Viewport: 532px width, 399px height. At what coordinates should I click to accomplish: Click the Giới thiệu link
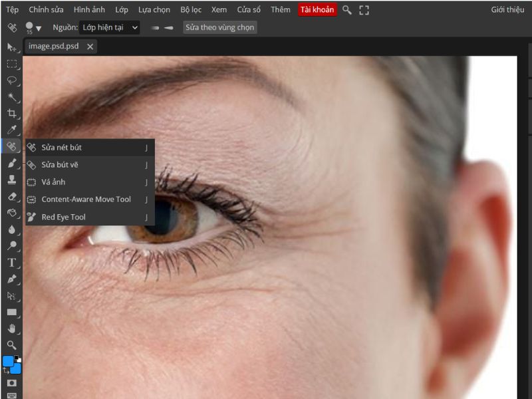click(x=507, y=9)
